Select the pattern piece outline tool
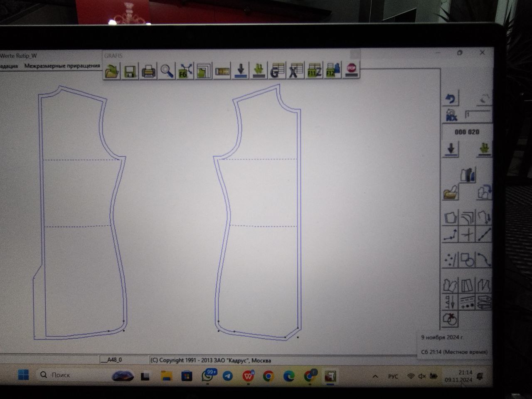Image resolution: width=532 pixels, height=399 pixels. (451, 217)
